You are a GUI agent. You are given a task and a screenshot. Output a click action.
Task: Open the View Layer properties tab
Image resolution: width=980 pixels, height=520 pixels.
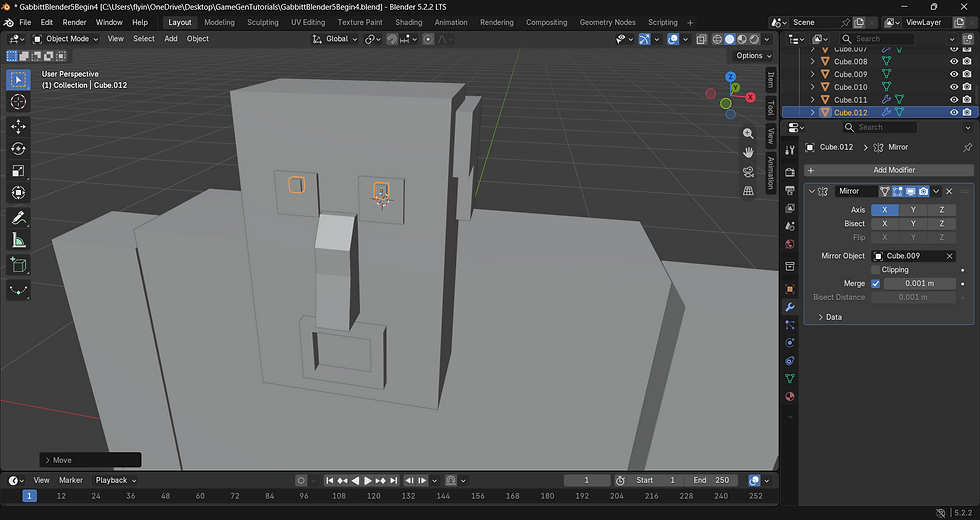(790, 208)
